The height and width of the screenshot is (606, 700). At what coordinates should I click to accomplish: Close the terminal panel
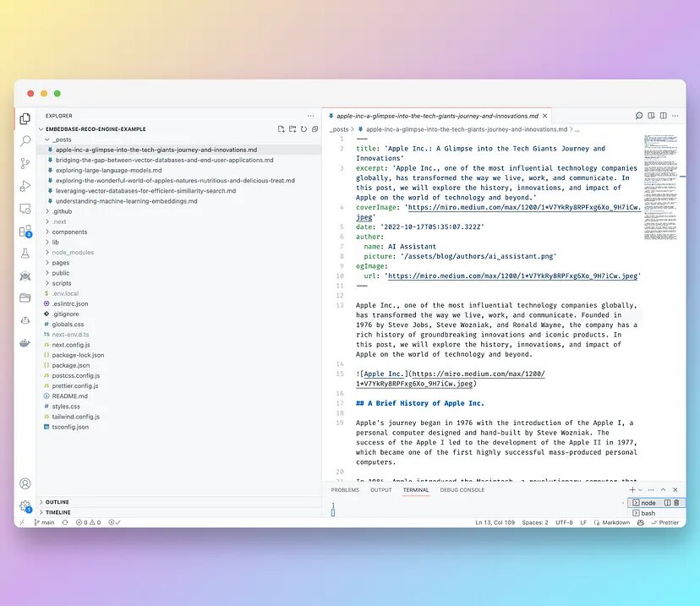[x=675, y=489]
